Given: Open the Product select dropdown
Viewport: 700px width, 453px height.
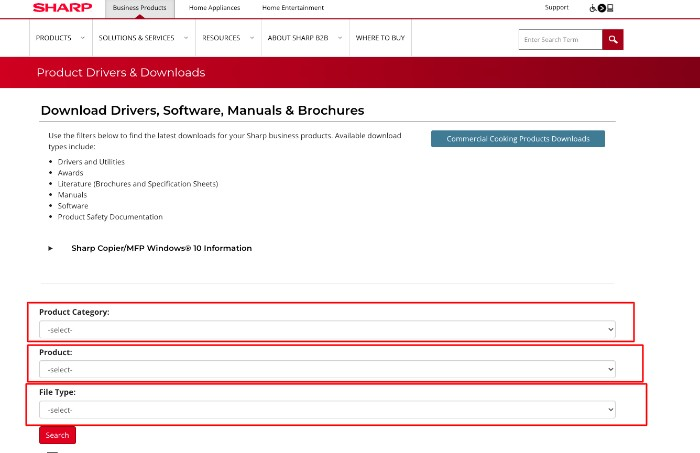Looking at the screenshot, I should click(327, 370).
